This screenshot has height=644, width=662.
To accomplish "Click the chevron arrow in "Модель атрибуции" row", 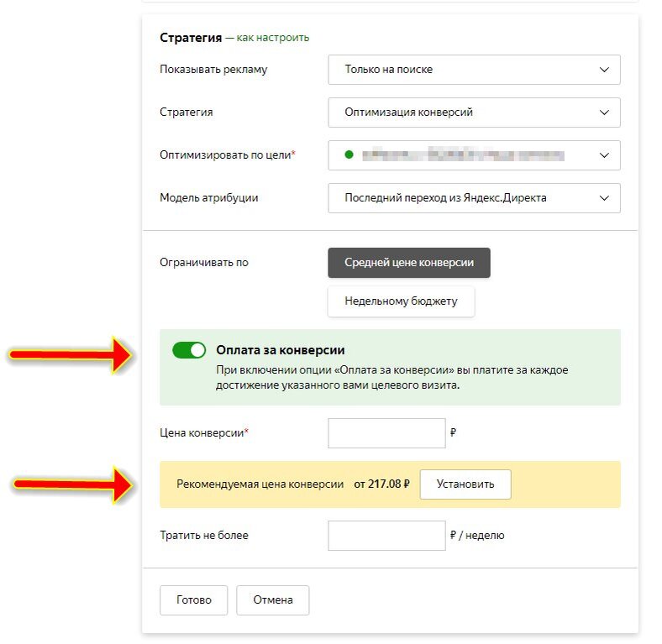I will [x=604, y=198].
